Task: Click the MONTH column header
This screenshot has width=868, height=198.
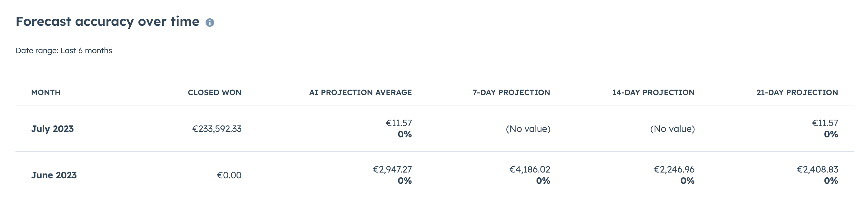Action: coord(46,93)
